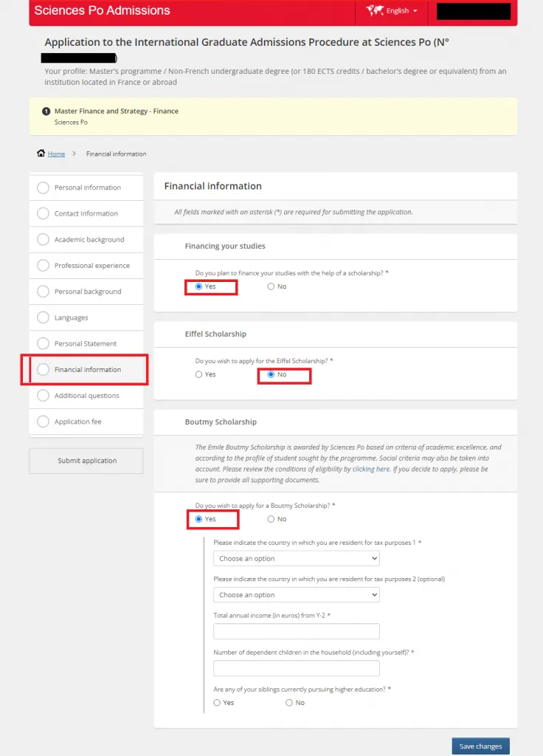Open Personal background section in sidebar
Image resolution: width=543 pixels, height=756 pixels.
pos(86,292)
